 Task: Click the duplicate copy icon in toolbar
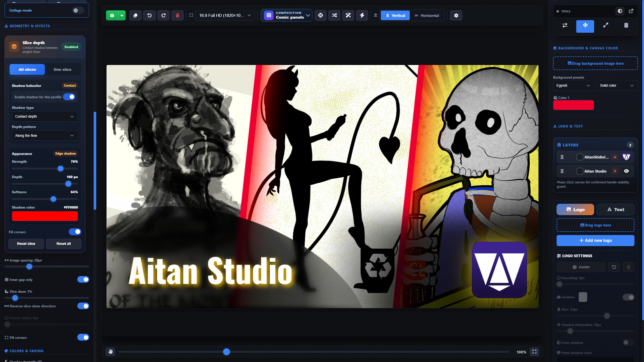pos(136,15)
